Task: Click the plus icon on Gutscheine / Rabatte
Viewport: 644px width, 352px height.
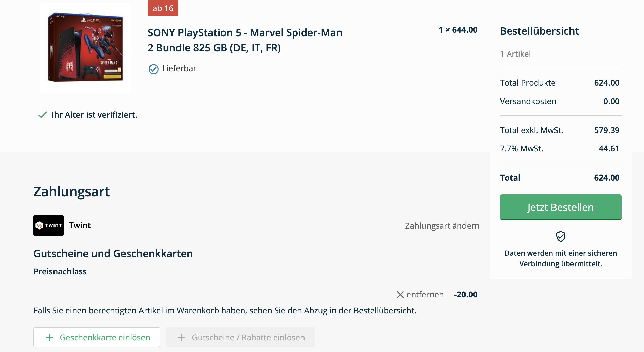Action: tap(182, 337)
